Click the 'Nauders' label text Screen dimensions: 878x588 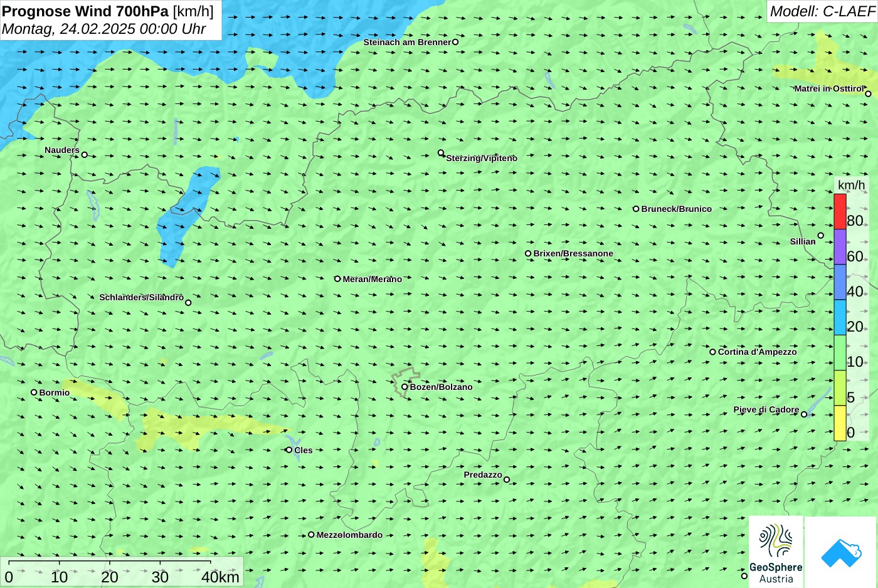coord(62,150)
